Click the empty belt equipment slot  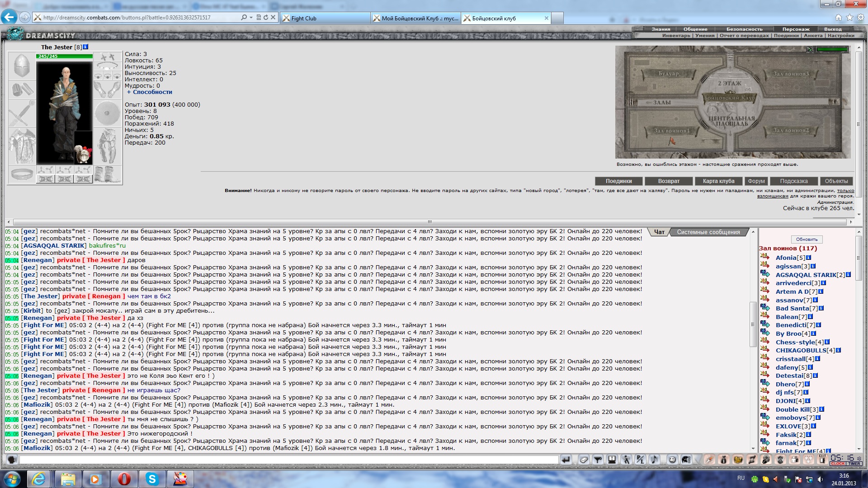[x=22, y=174]
